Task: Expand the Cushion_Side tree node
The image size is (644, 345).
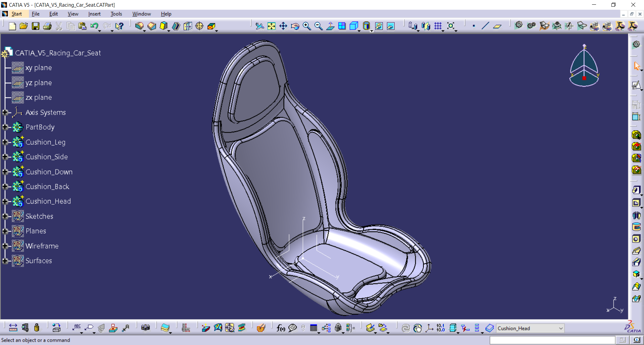Action: [5, 157]
